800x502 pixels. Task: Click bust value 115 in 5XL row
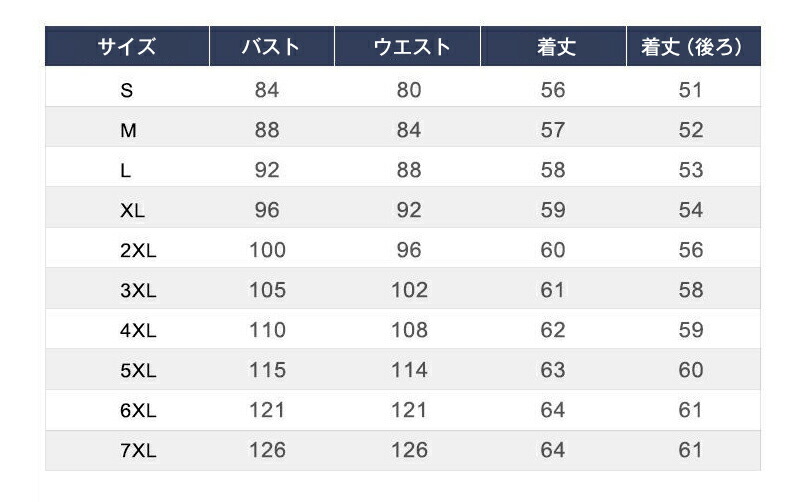(x=267, y=370)
